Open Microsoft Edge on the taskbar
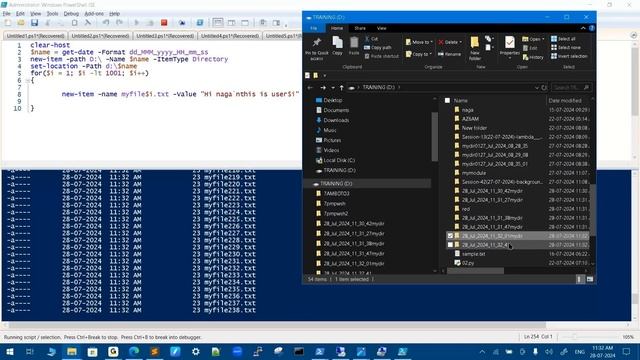This screenshot has height=360, width=640. click(134, 351)
